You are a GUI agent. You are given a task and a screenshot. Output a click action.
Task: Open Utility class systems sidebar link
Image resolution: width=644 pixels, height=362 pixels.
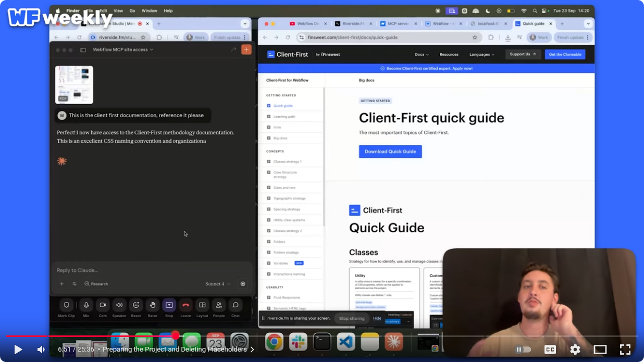pyautogui.click(x=289, y=220)
